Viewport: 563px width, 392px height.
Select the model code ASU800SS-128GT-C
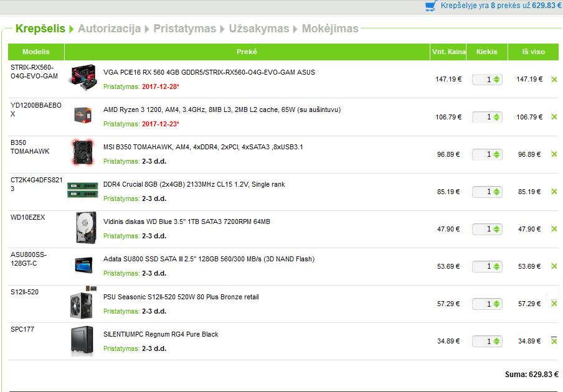tap(29, 259)
